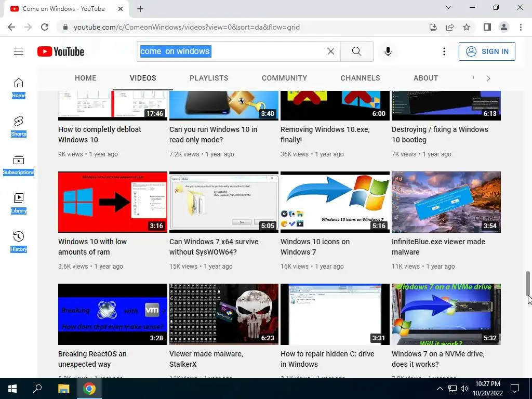Show hidden system tray icons
The width and height of the screenshot is (532, 399).
coord(440,389)
